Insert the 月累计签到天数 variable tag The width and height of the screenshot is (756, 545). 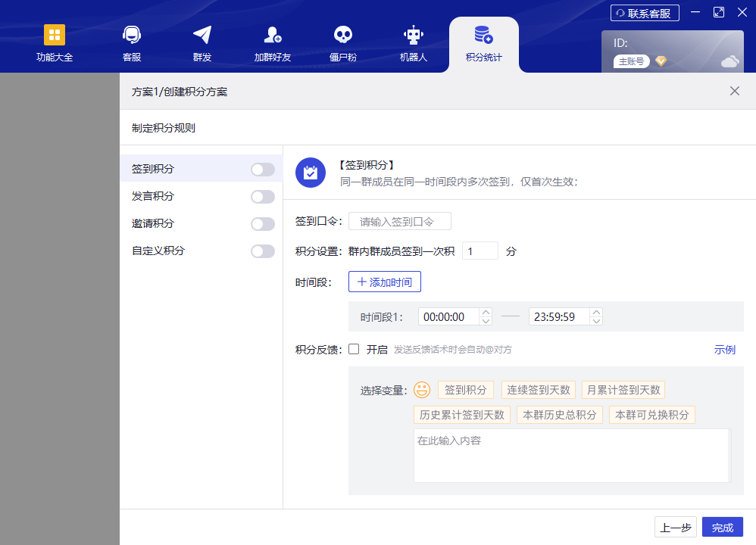tap(623, 390)
